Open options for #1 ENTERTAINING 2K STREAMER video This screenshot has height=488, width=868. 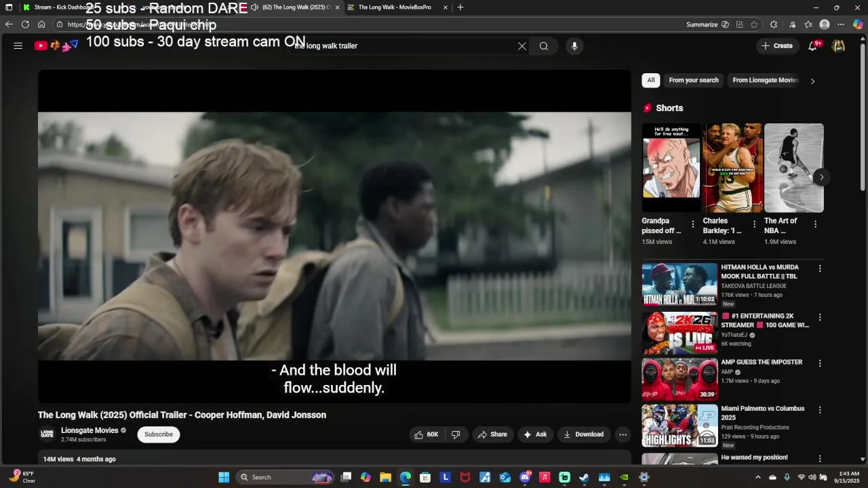tap(820, 317)
